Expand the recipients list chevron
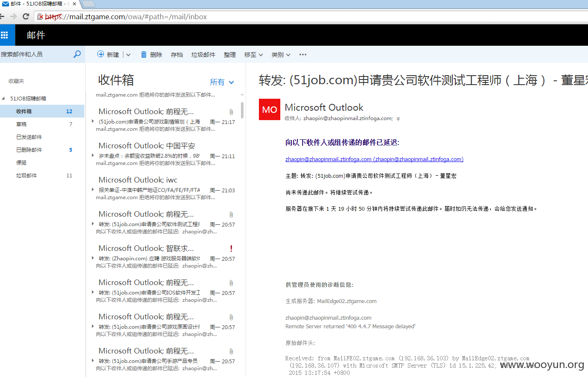 pos(398,119)
